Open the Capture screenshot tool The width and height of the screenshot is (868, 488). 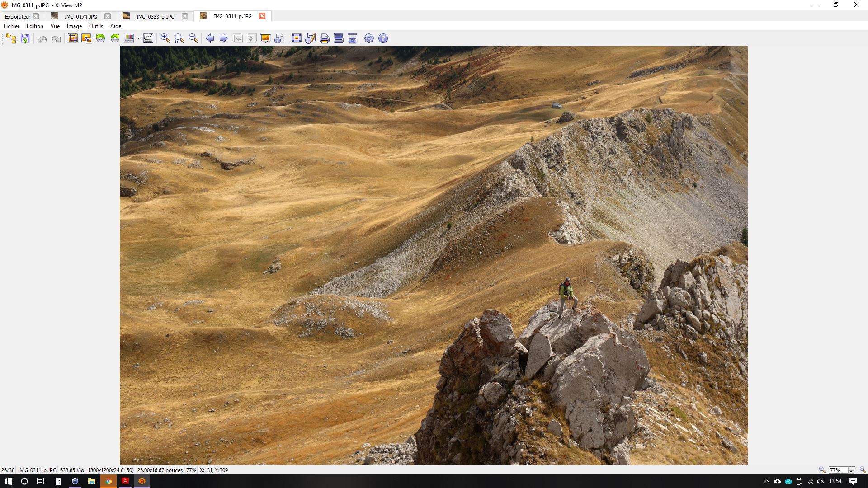click(352, 38)
